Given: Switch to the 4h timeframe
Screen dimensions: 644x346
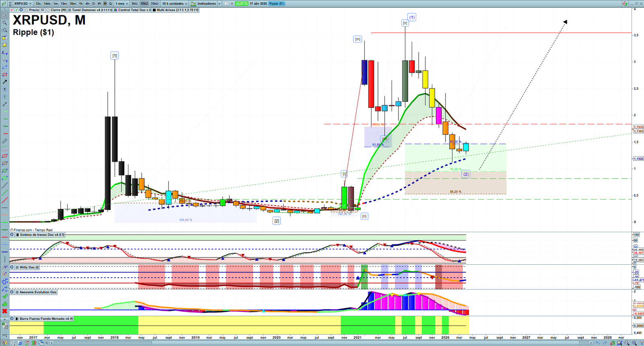Looking at the screenshot, I should 87,4.
